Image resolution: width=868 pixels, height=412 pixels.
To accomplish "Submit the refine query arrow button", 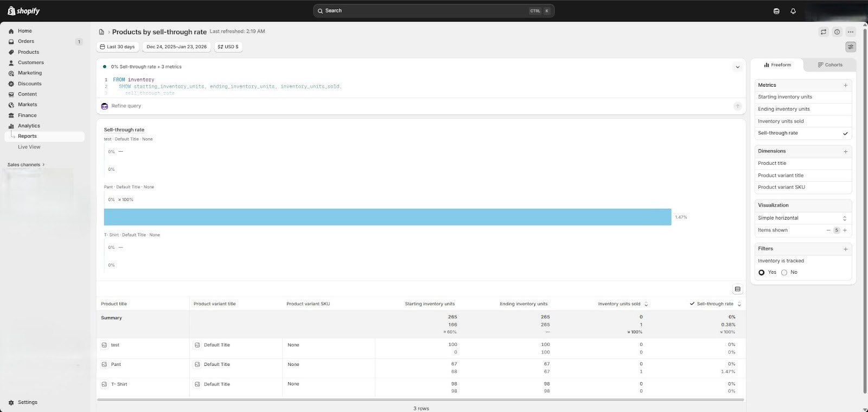I will (x=737, y=106).
